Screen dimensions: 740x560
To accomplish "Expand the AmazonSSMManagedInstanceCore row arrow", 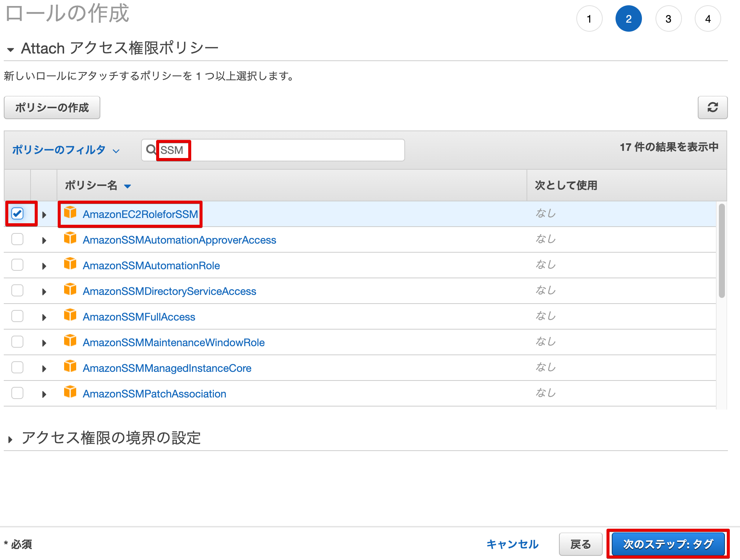I will pos(44,369).
